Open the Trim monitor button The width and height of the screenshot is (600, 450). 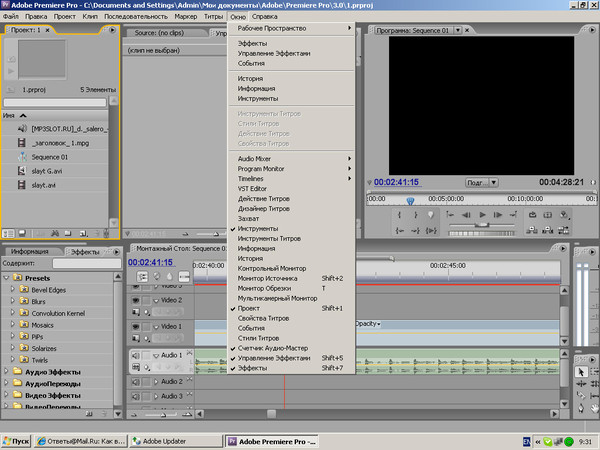pyautogui.click(x=563, y=230)
